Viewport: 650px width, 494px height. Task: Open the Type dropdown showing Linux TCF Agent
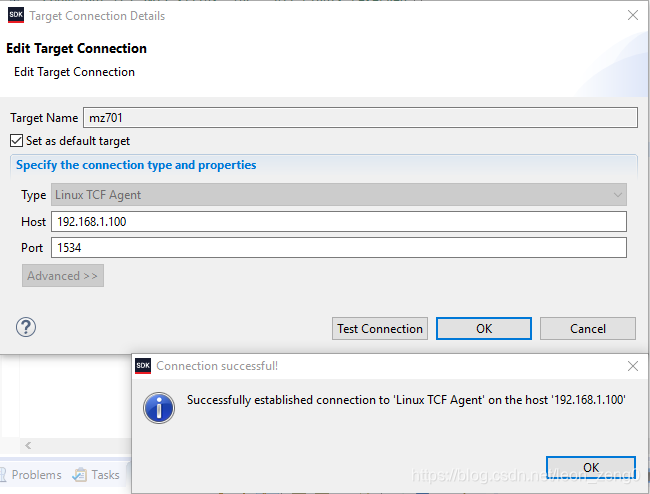339,194
